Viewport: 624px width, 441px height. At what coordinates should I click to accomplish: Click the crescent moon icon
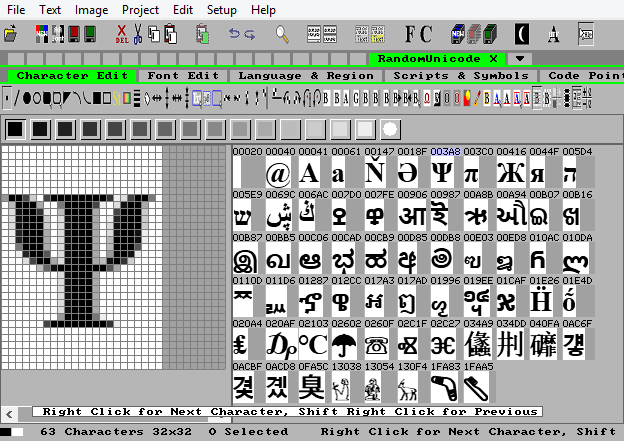pos(522,34)
